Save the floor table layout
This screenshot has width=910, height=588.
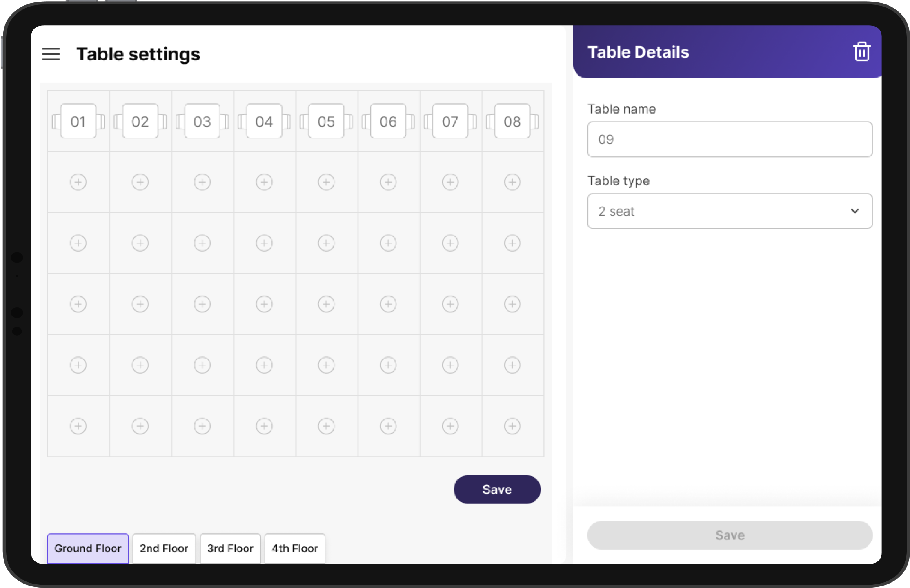497,489
